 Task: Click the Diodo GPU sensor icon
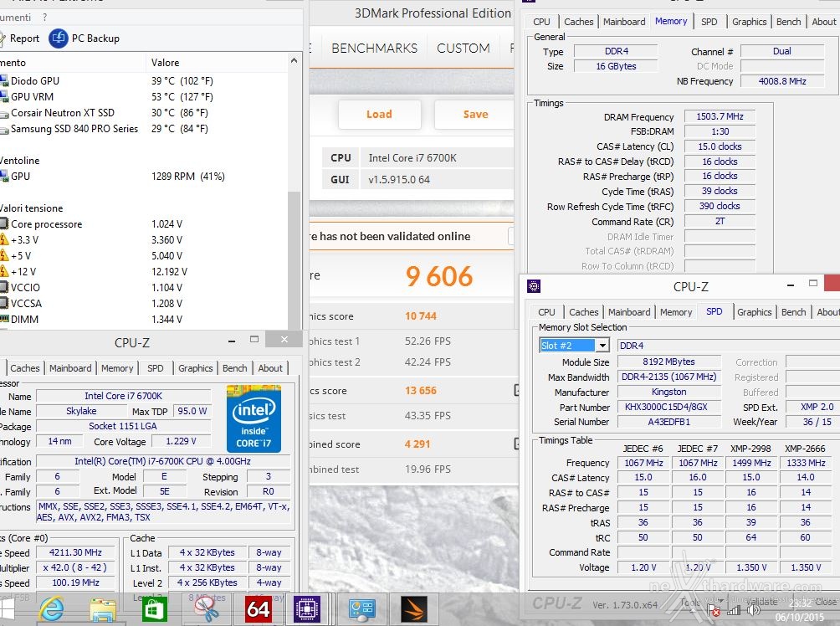(x=4, y=81)
